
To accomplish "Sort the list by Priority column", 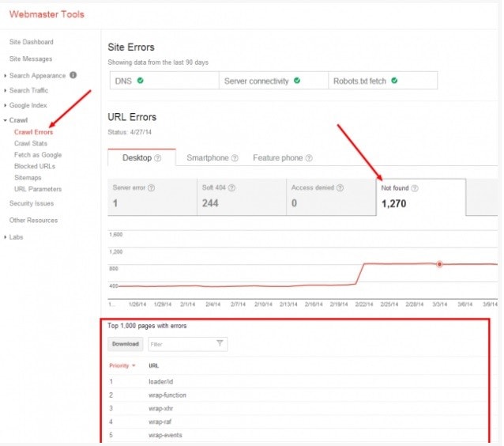I will pyautogui.click(x=122, y=366).
